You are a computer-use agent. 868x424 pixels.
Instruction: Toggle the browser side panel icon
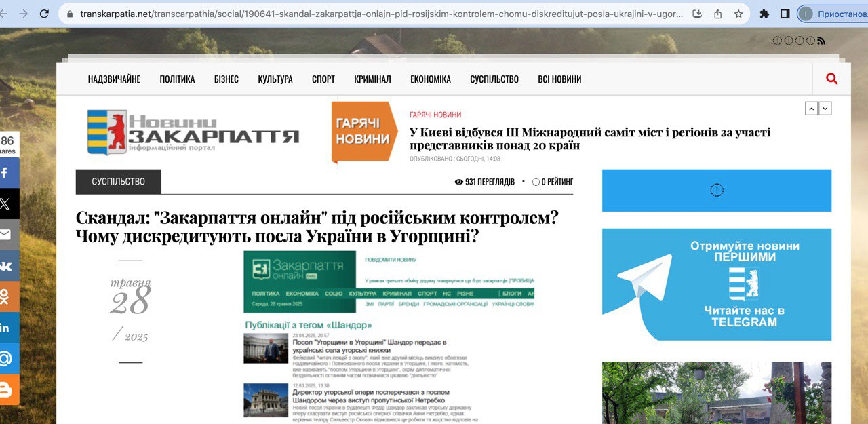click(x=785, y=14)
